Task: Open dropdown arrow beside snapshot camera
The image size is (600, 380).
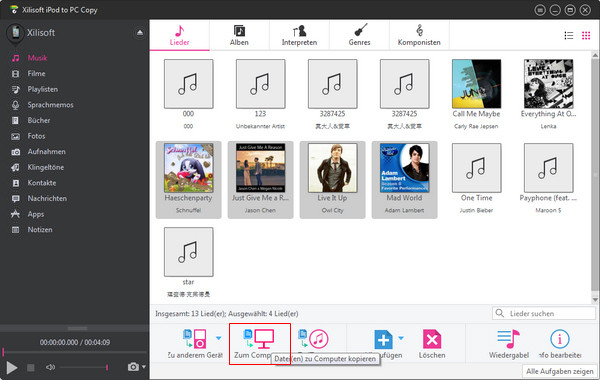Action: coord(144,367)
